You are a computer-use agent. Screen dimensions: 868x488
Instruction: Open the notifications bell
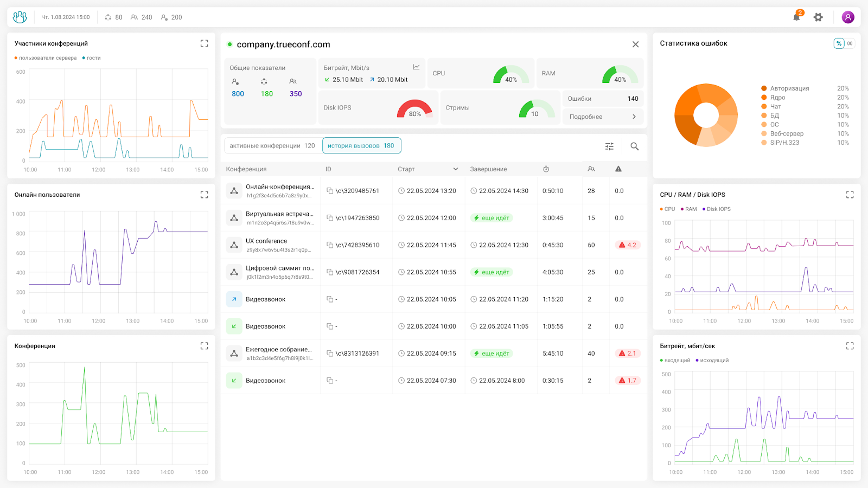tap(796, 17)
